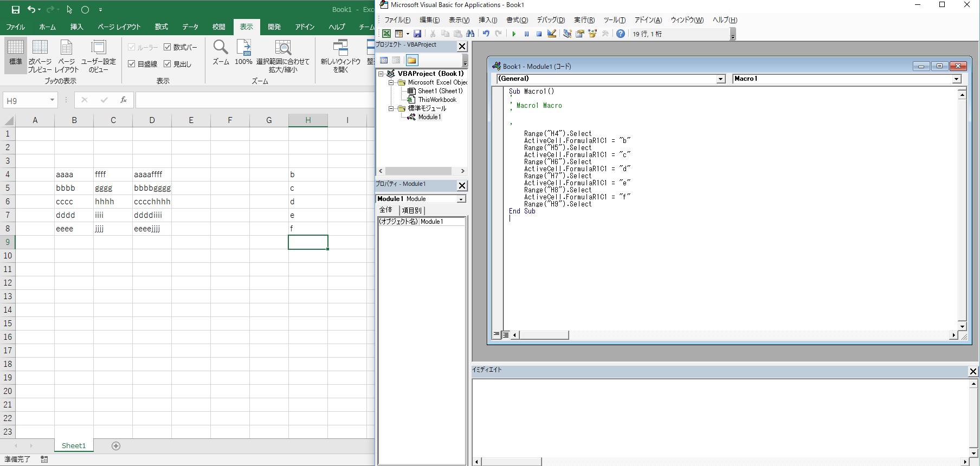Switch to Excel 開発 ribbon tab

274,27
